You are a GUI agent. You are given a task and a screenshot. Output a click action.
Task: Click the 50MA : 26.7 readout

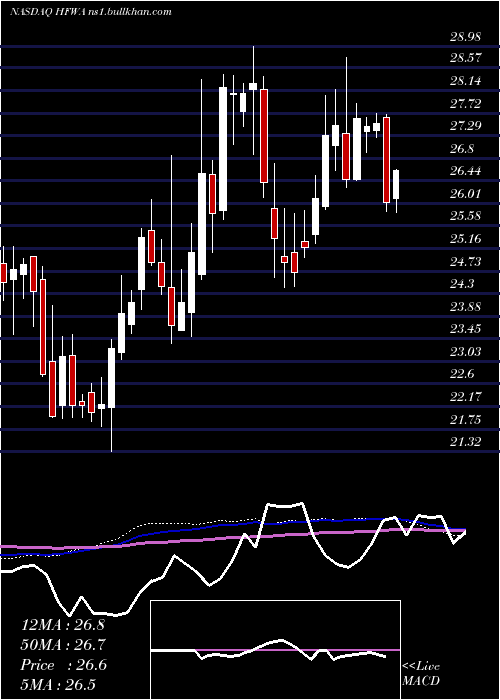pos(63,645)
